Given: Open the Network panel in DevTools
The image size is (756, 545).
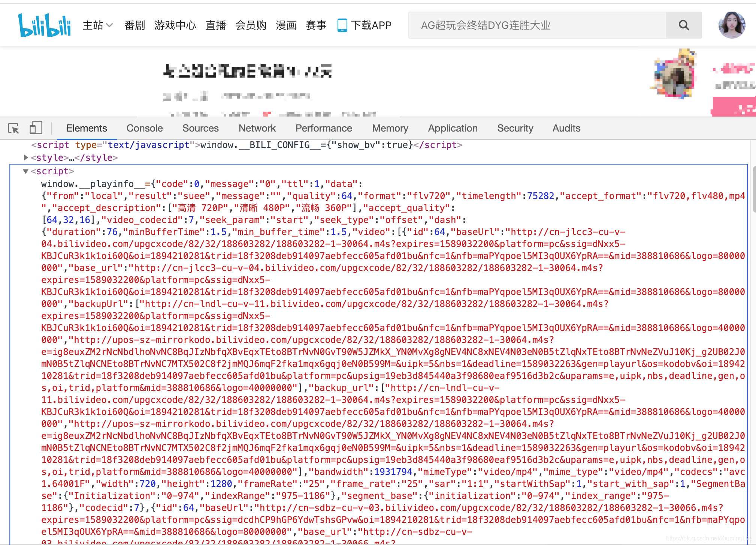Looking at the screenshot, I should (257, 129).
